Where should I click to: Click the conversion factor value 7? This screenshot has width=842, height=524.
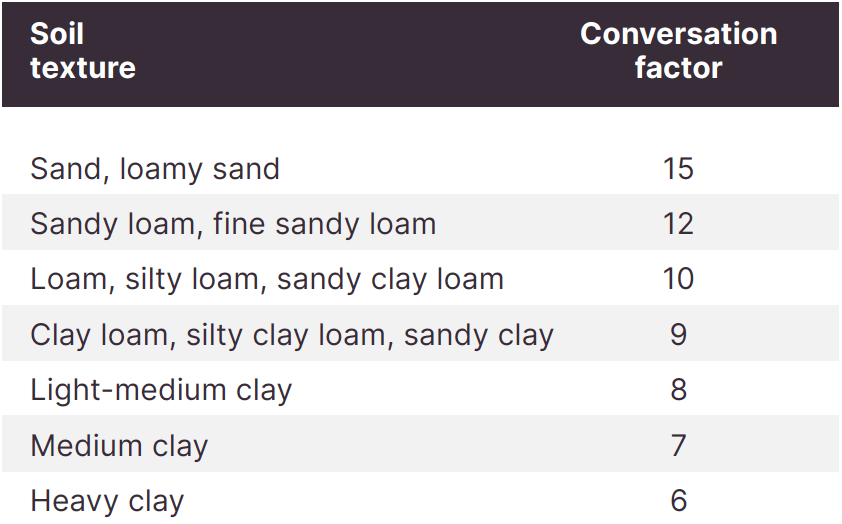click(678, 445)
